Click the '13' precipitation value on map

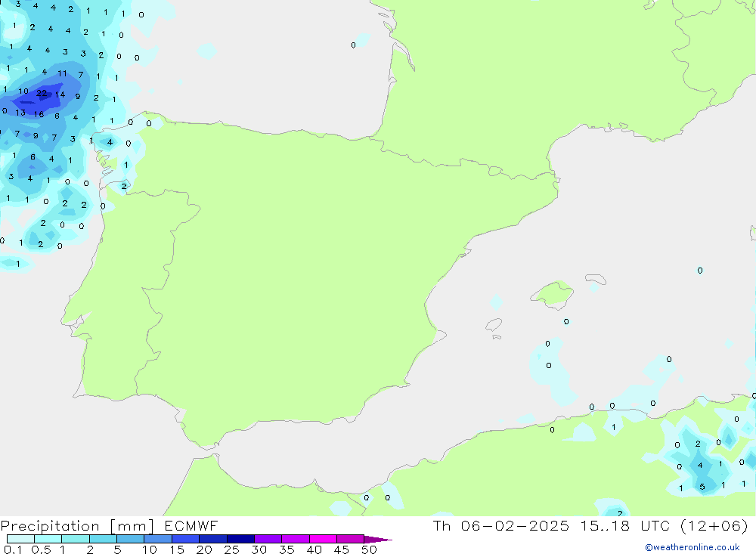[x=20, y=113]
